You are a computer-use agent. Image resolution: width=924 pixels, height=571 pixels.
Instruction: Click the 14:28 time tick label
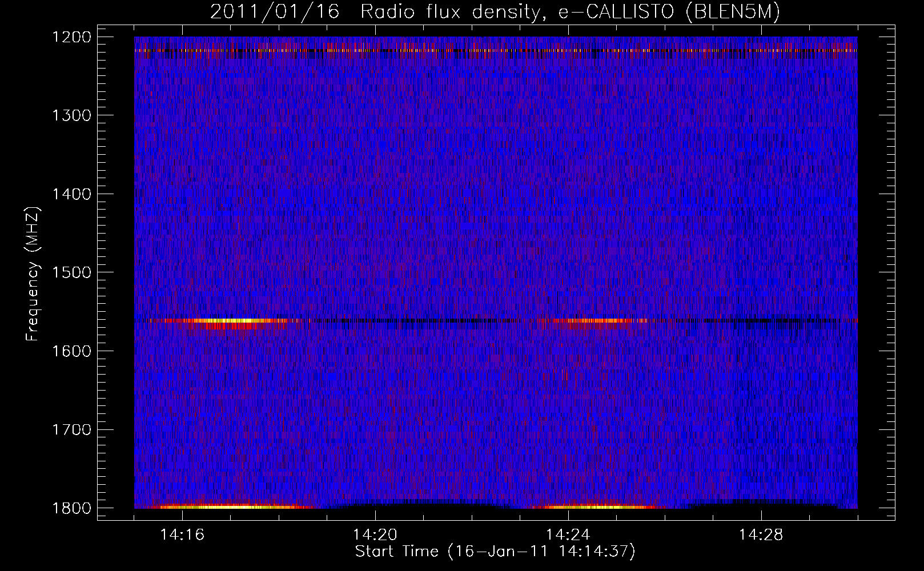[761, 535]
